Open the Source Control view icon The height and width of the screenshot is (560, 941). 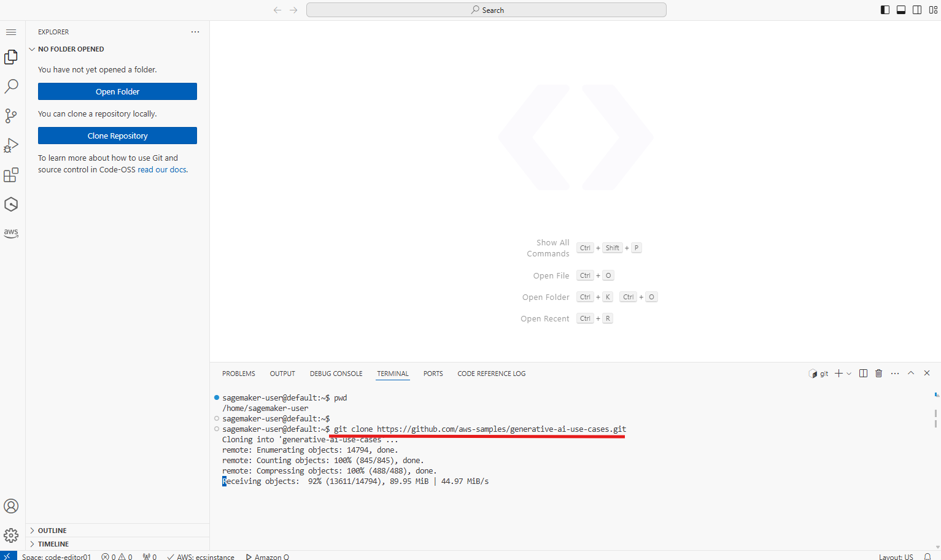pyautogui.click(x=11, y=116)
